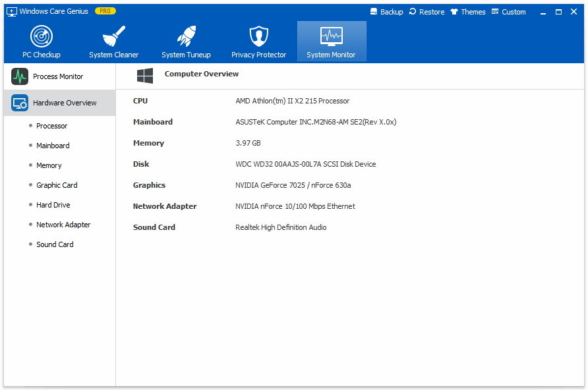588x390 pixels.
Task: Click the Themes shirt icon
Action: (454, 12)
